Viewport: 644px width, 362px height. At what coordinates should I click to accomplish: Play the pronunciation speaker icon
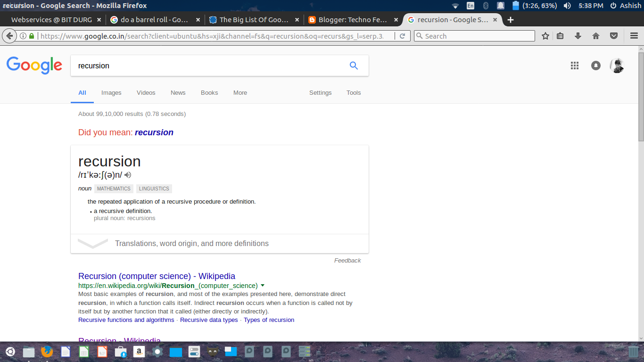coord(128,175)
